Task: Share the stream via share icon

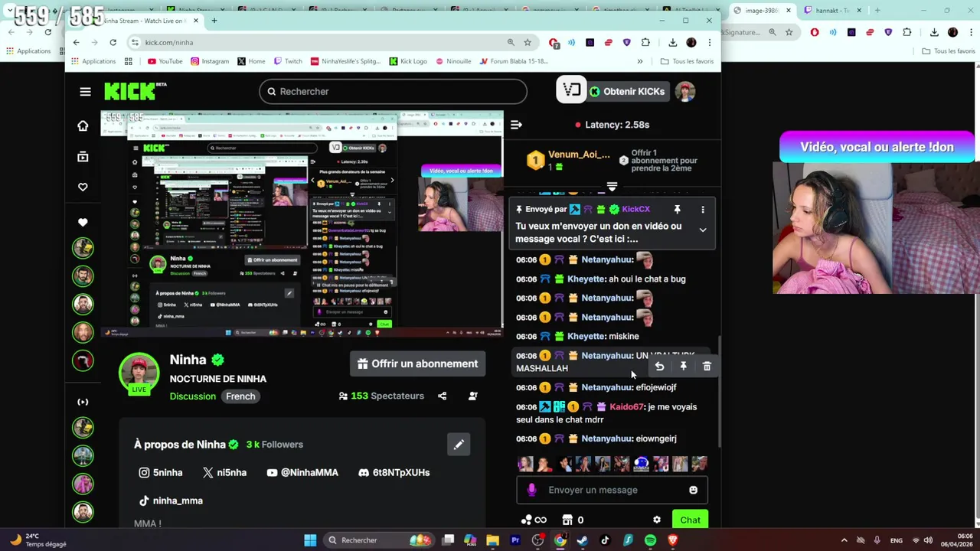Action: pyautogui.click(x=442, y=396)
